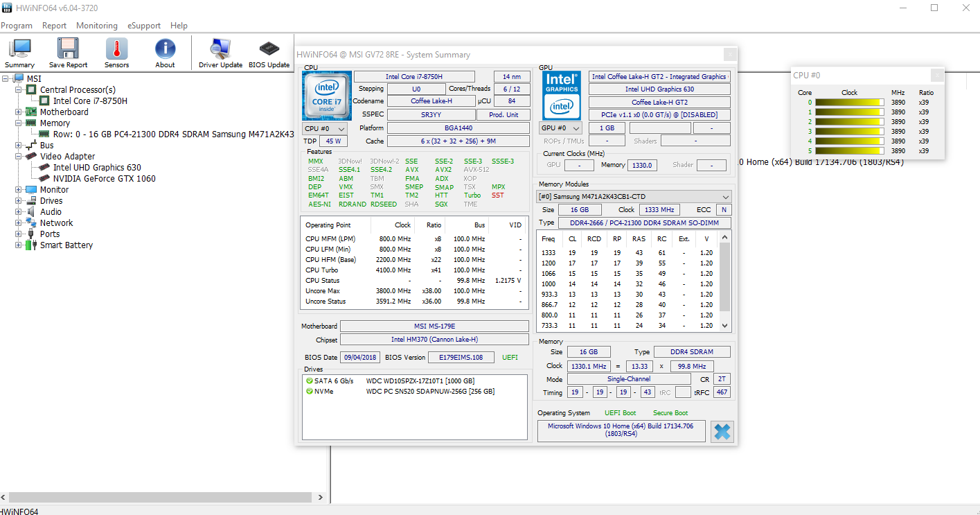Expand the Bus tree node
This screenshot has width=980, height=515.
18,145
